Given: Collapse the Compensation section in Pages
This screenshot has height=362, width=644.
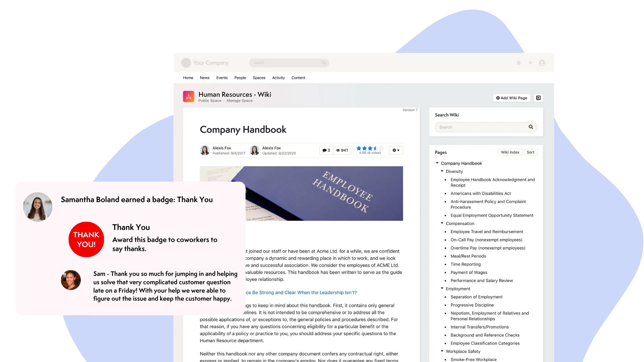Looking at the screenshot, I should 443,223.
